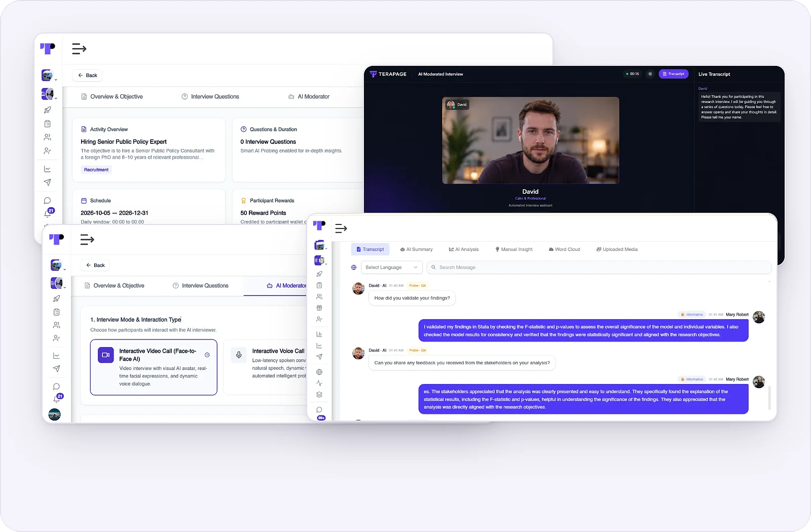This screenshot has height=532, width=811.
Task: Click clipboard icon in Activity Overview window sidebar
Action: (47, 124)
